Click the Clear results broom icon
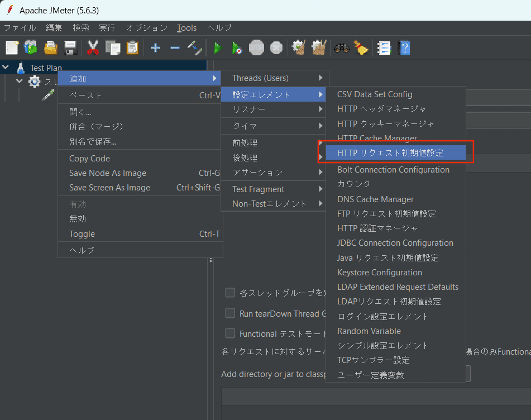 tap(299, 47)
